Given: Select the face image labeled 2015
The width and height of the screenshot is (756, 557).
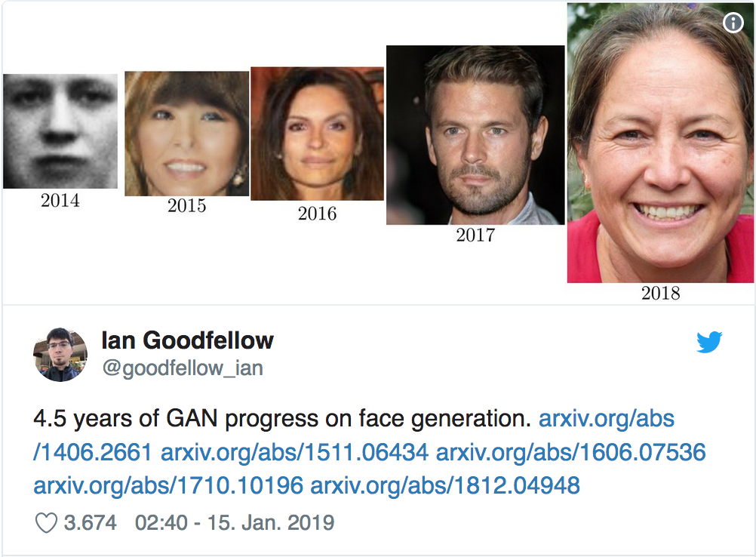Looking at the screenshot, I should 186,134.
